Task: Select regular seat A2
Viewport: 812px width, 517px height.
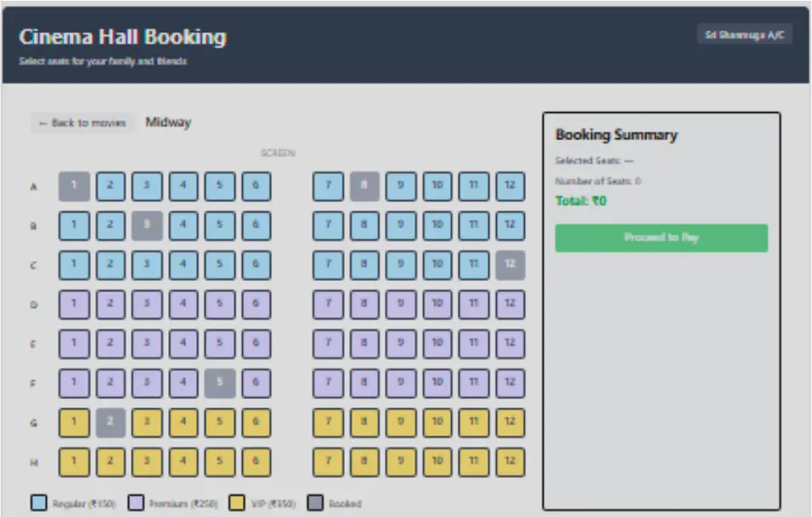Action: tap(110, 186)
